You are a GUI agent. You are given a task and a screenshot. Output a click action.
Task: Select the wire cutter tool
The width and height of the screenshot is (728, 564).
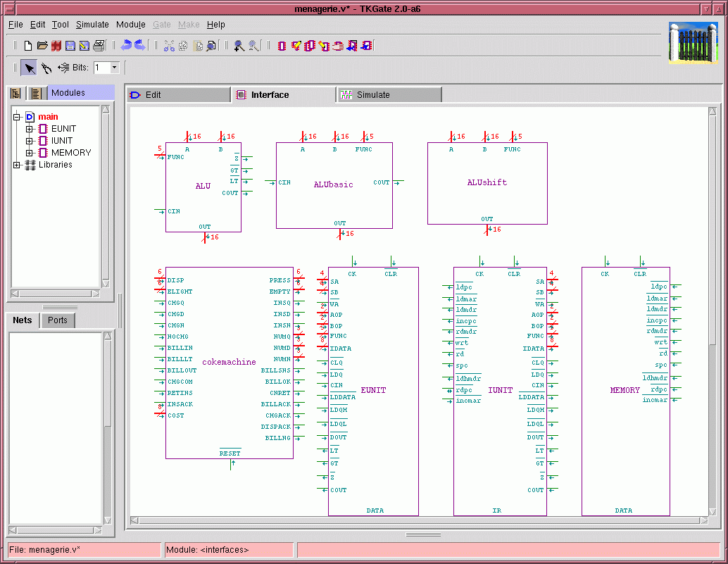pos(46,68)
